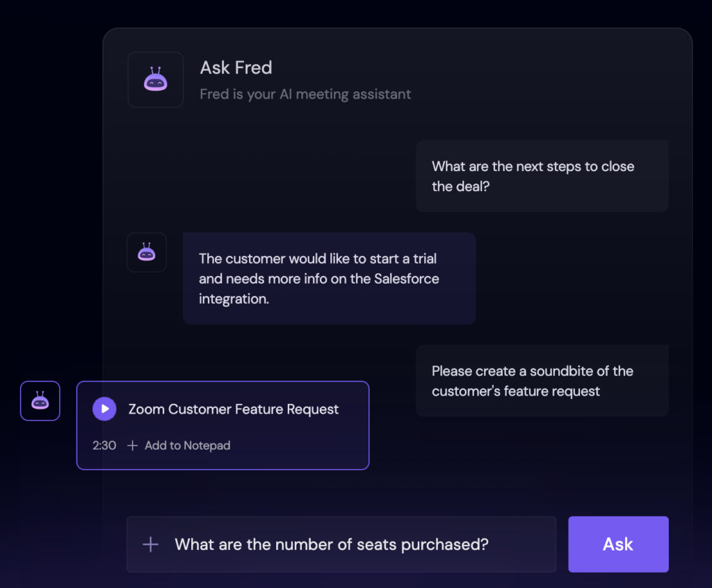Click the plus icon before Add to Notepad
Screen dimensions: 712x588
133,446
